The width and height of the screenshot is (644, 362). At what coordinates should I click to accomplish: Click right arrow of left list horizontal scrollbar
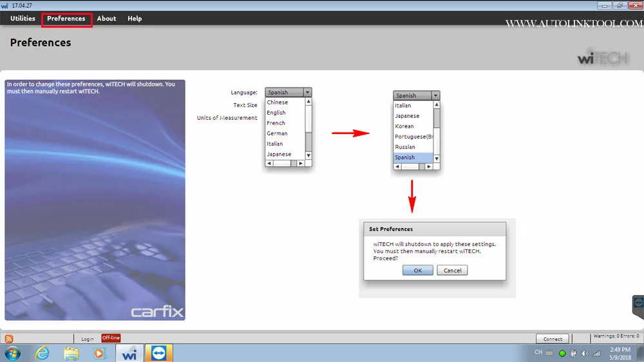click(x=301, y=163)
